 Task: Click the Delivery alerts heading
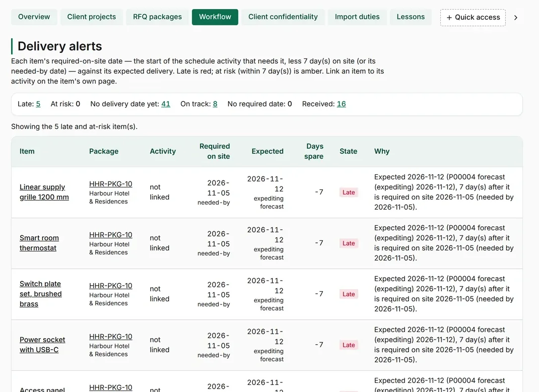point(60,46)
